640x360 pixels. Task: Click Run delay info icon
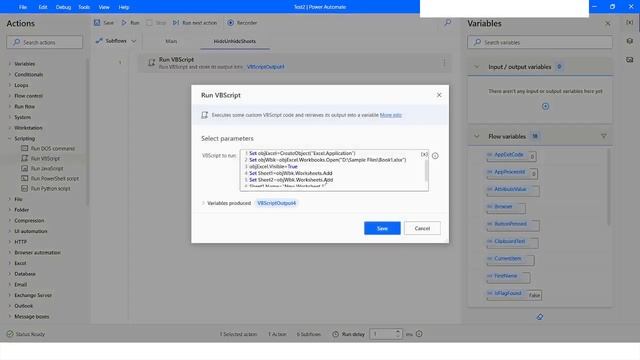[419, 334]
